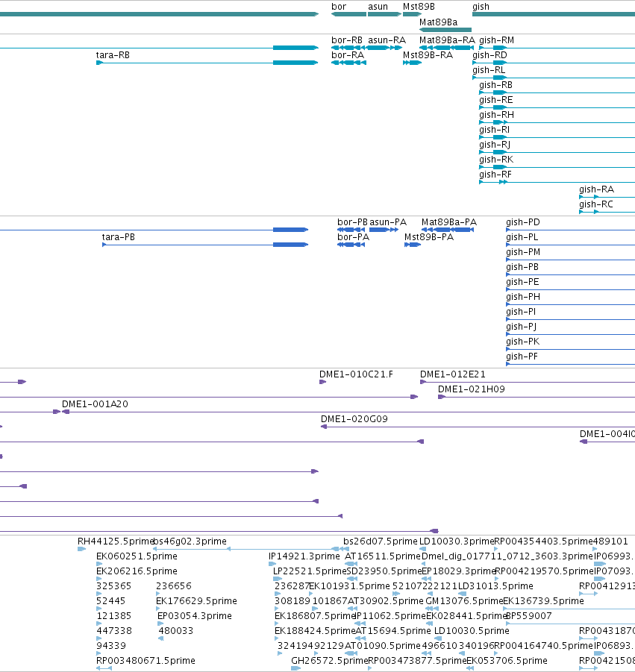This screenshot has width=635, height=672.
Task: Select feature label 480033
Action: 176,631
